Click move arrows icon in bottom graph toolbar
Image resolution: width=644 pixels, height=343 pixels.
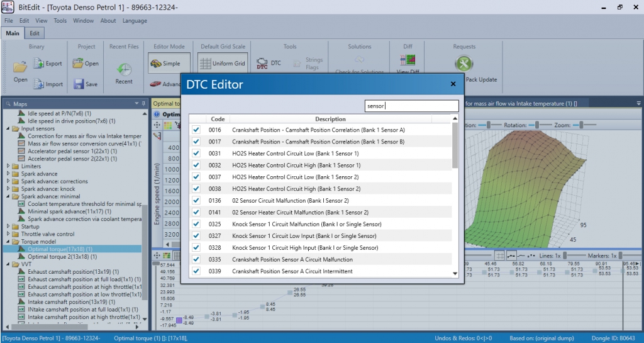click(x=157, y=256)
